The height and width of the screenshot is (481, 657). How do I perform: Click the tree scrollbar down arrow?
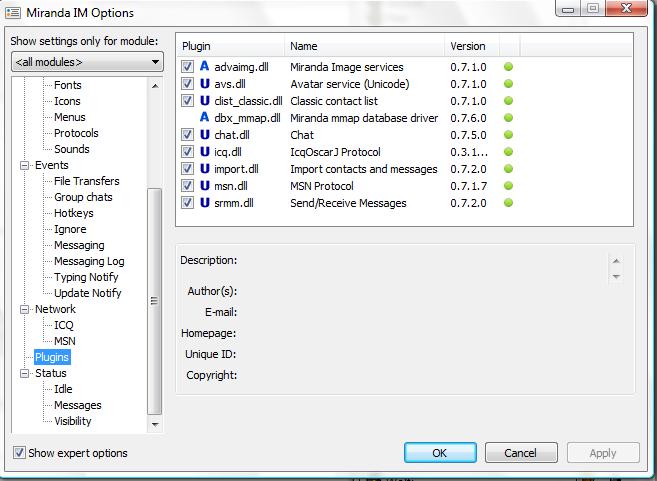pos(155,424)
